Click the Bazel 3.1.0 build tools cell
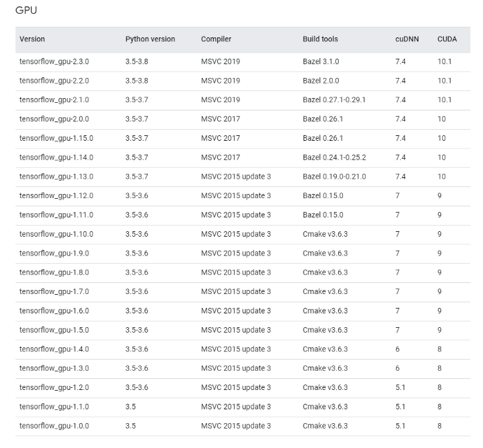Image resolution: width=483 pixels, height=448 pixels. pyautogui.click(x=321, y=61)
